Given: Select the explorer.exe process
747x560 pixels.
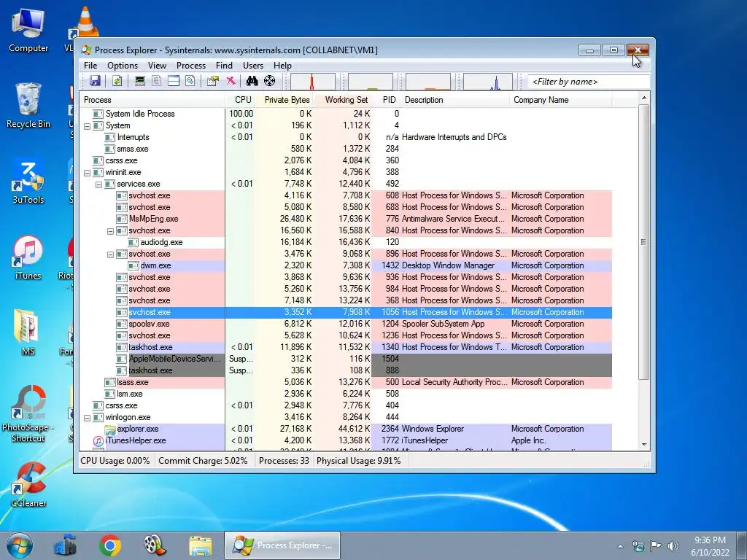Looking at the screenshot, I should (x=346, y=429).
